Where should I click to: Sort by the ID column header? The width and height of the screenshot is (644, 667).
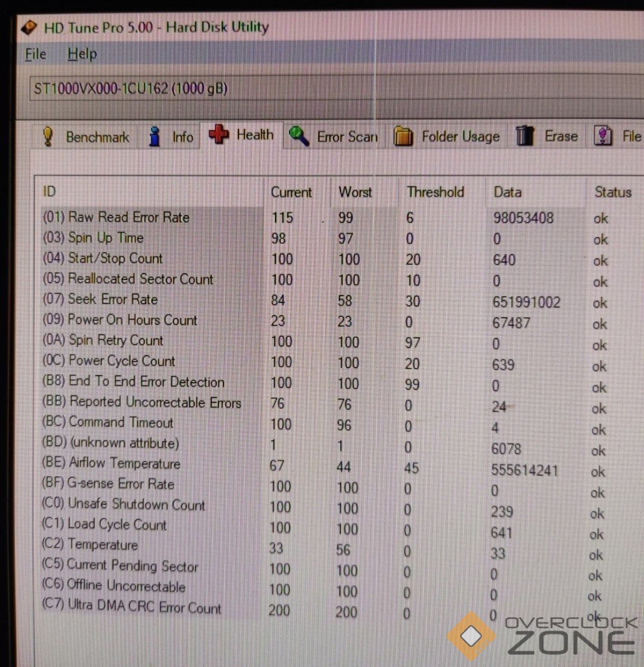[x=49, y=192]
